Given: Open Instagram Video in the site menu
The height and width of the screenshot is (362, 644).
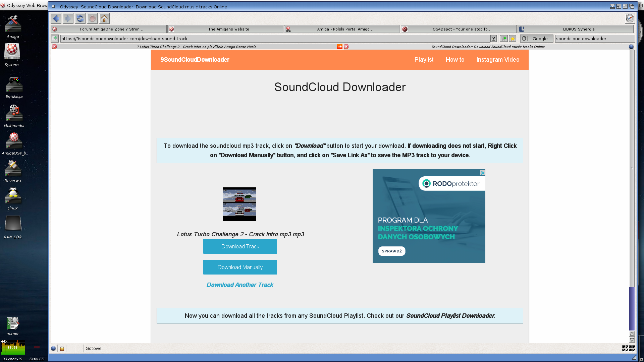Looking at the screenshot, I should point(498,60).
